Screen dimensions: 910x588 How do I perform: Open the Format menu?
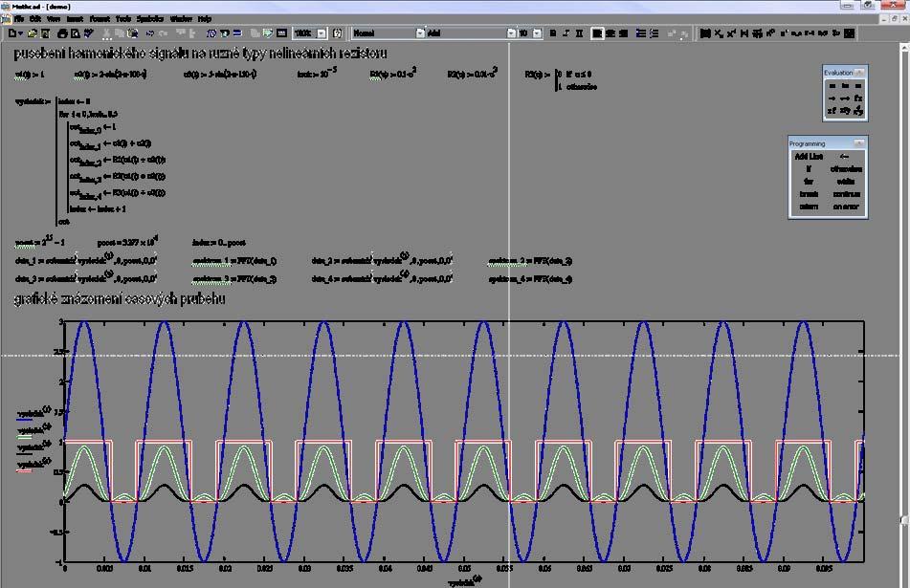pyautogui.click(x=100, y=19)
